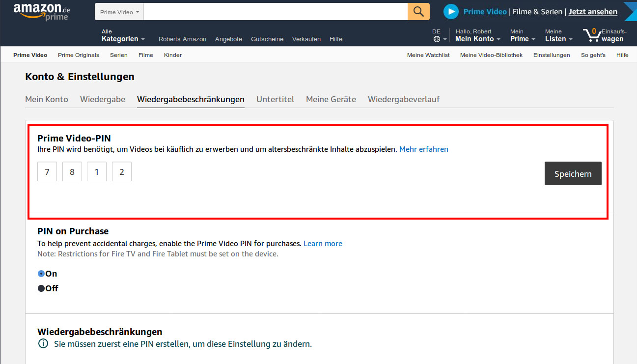Click the orange search magnifier button
637x364 pixels.
pos(418,12)
